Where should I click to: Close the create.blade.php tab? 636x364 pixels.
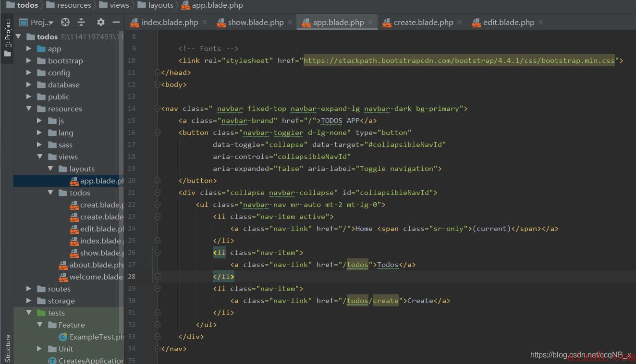click(x=460, y=22)
